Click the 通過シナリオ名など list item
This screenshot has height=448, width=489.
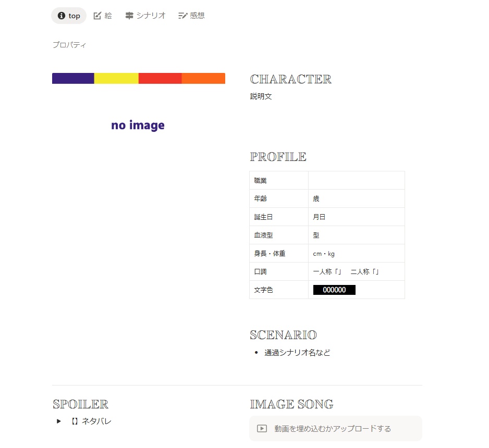tap(297, 353)
